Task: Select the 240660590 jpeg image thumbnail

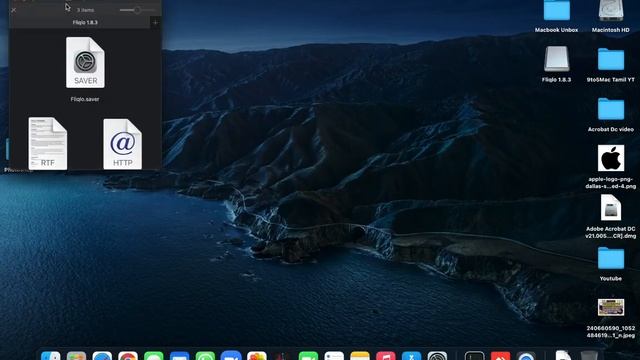Action: point(611,307)
